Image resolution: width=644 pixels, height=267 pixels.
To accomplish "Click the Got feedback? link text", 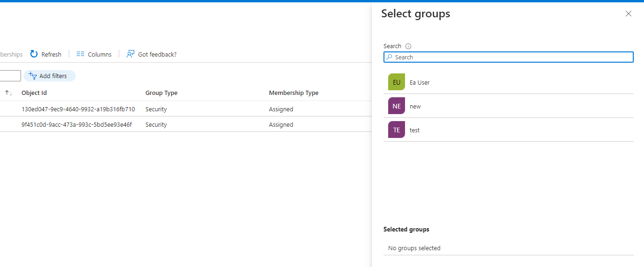I will point(157,55).
